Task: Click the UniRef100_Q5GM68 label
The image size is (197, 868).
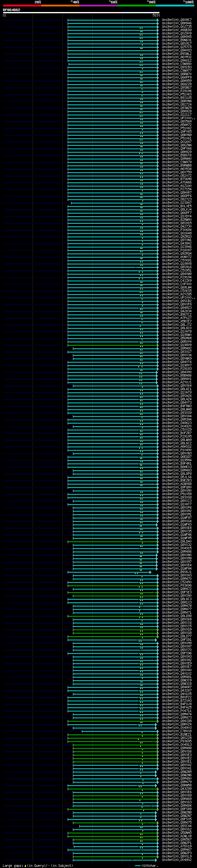Action: (x=176, y=338)
